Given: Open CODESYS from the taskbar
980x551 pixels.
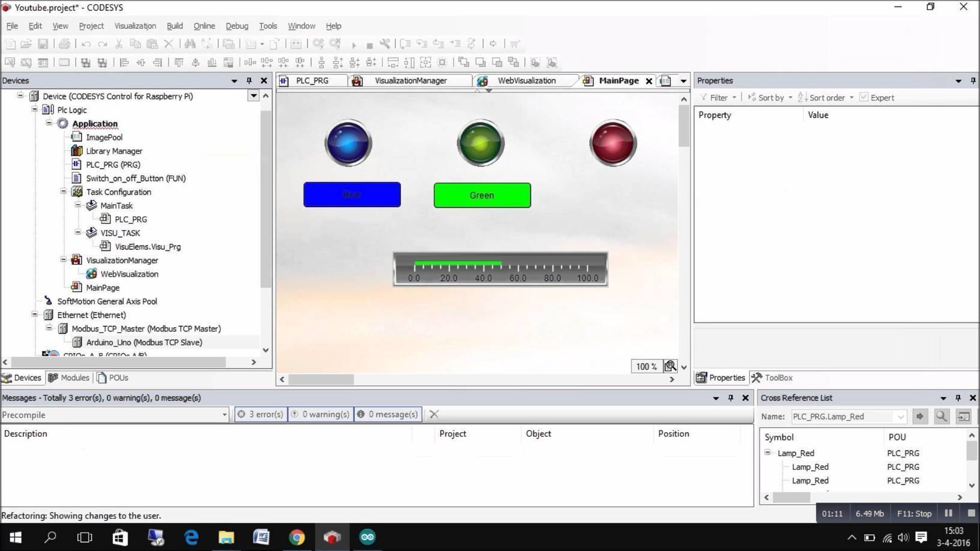Looking at the screenshot, I should coord(332,537).
